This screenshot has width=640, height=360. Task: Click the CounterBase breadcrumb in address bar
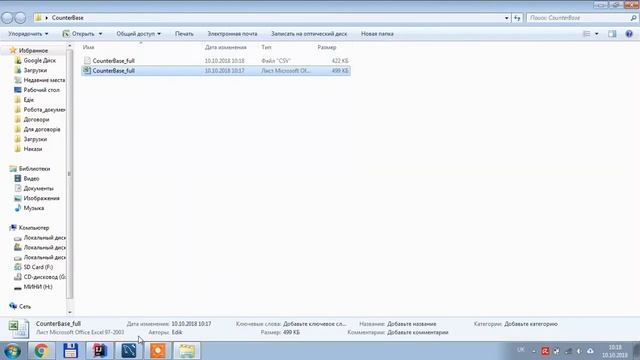[67, 18]
